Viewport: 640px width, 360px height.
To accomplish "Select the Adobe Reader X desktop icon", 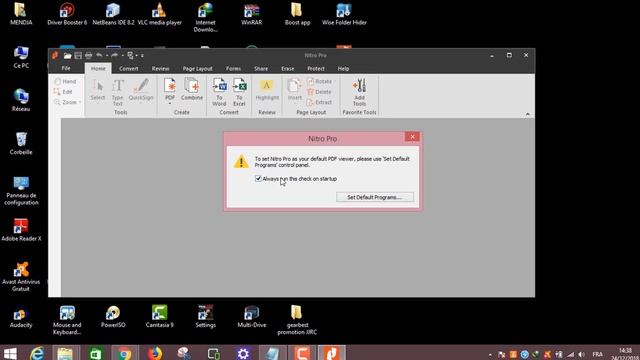I will 21,230.
